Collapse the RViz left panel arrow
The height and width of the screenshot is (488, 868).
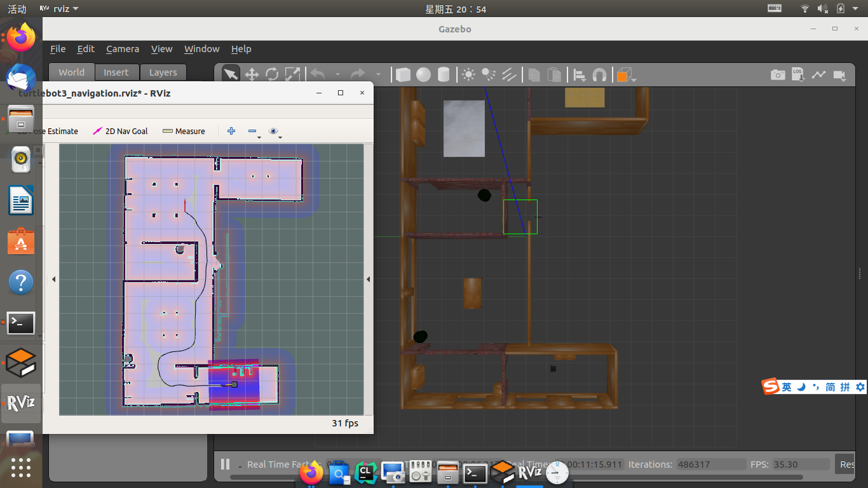click(53, 279)
